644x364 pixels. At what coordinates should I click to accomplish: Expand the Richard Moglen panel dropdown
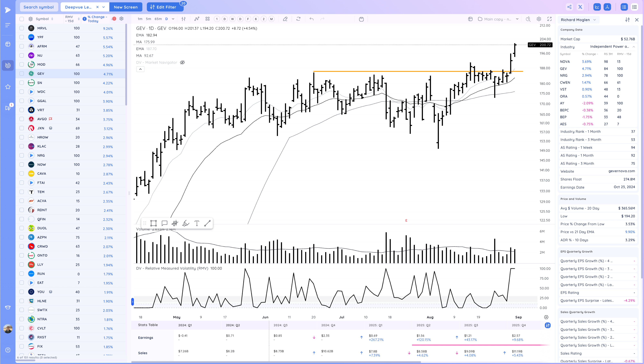(595, 20)
